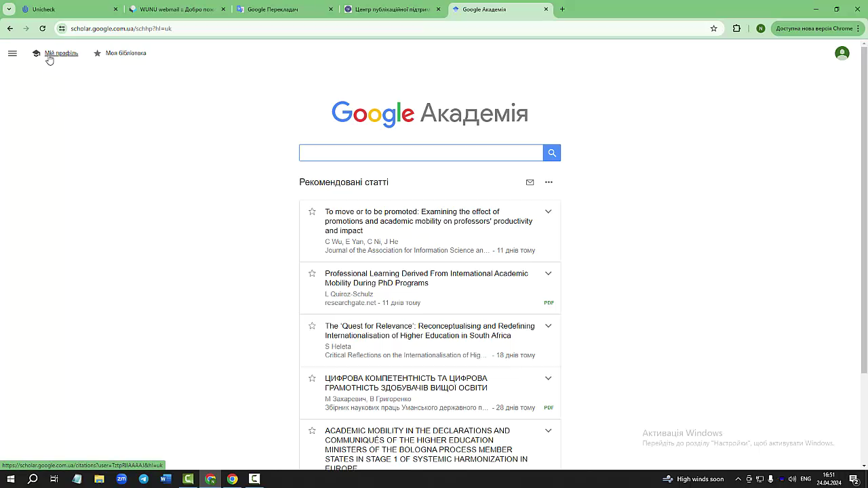Open Microsoft Word from the taskbar
The width and height of the screenshot is (868, 488).
pyautogui.click(x=165, y=479)
